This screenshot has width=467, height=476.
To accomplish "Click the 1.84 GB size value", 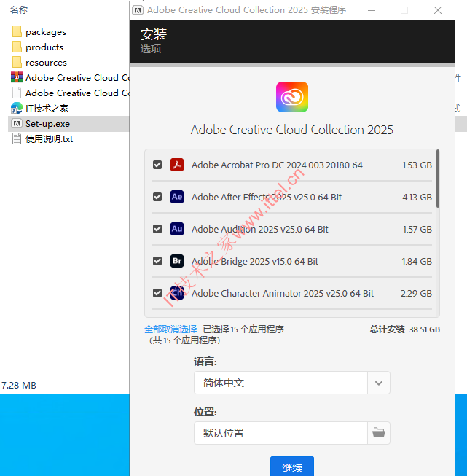I will tap(417, 261).
